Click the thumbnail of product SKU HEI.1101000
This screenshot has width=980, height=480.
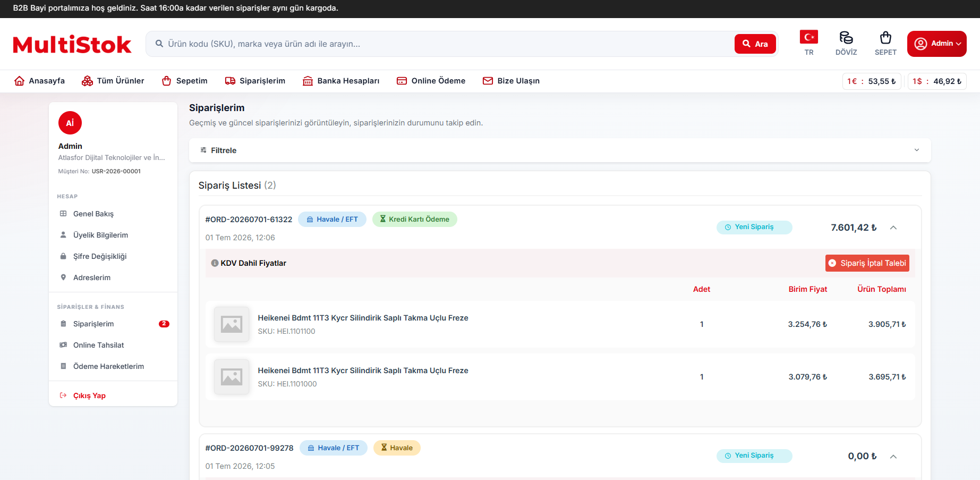click(232, 377)
